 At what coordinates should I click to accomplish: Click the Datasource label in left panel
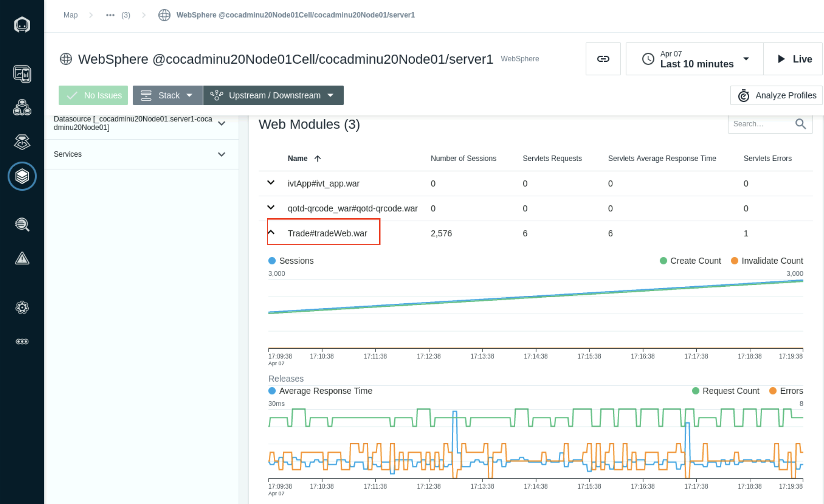[133, 123]
